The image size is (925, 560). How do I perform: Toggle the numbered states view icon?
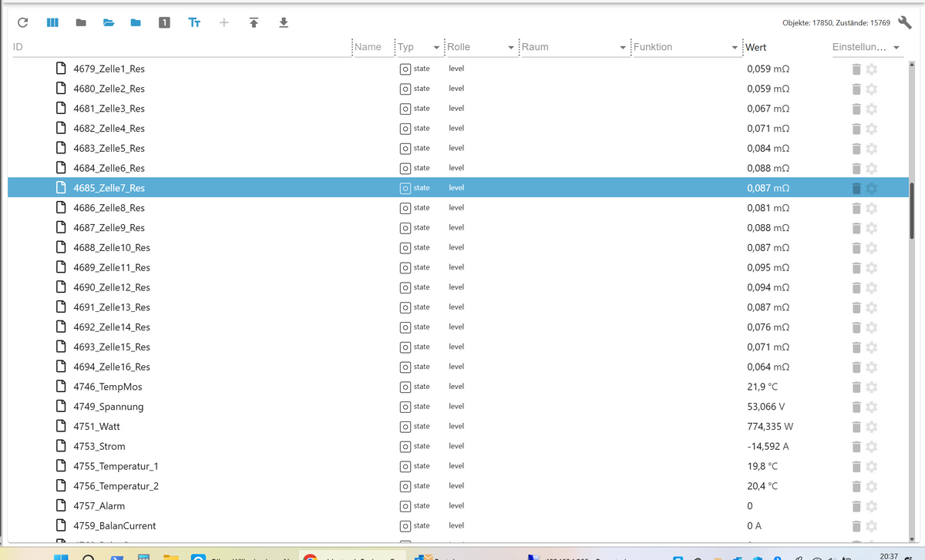click(164, 22)
